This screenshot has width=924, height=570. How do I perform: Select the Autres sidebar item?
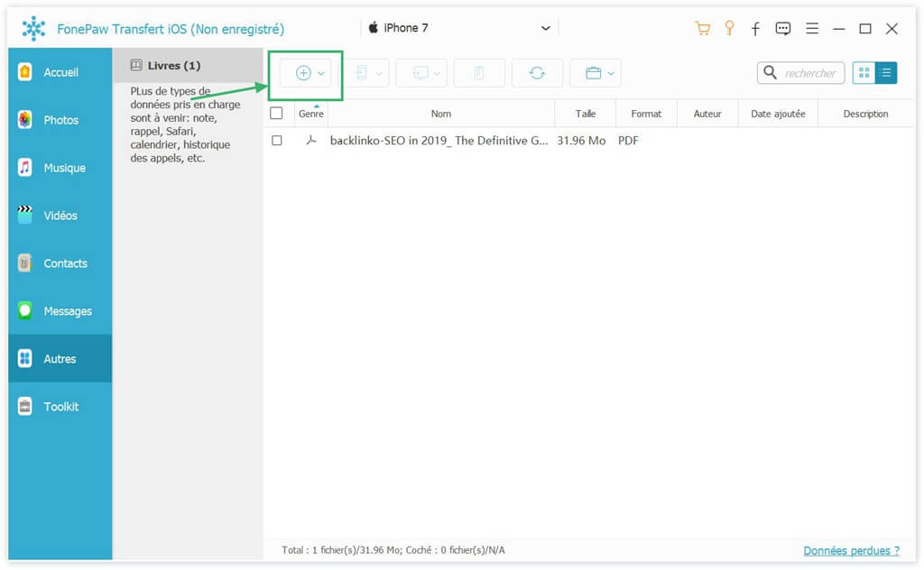tap(60, 359)
